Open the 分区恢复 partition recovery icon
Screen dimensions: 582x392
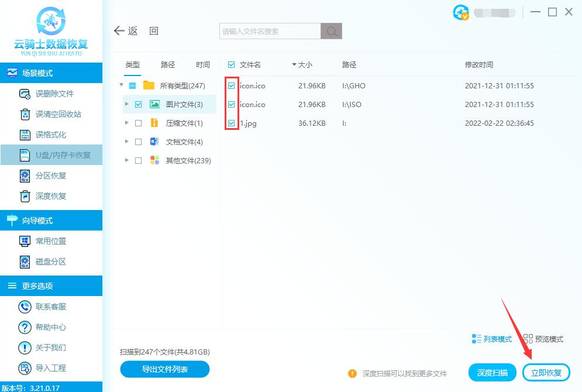click(x=25, y=176)
